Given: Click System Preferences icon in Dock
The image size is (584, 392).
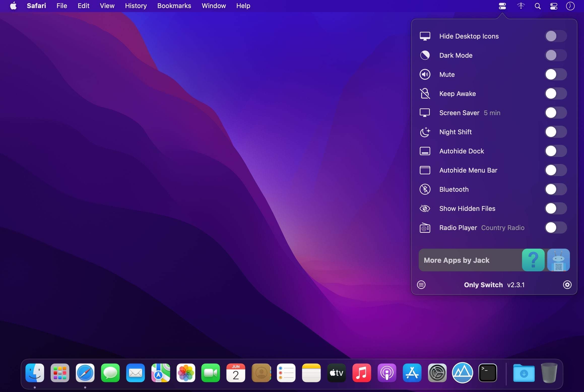Looking at the screenshot, I should (437, 373).
